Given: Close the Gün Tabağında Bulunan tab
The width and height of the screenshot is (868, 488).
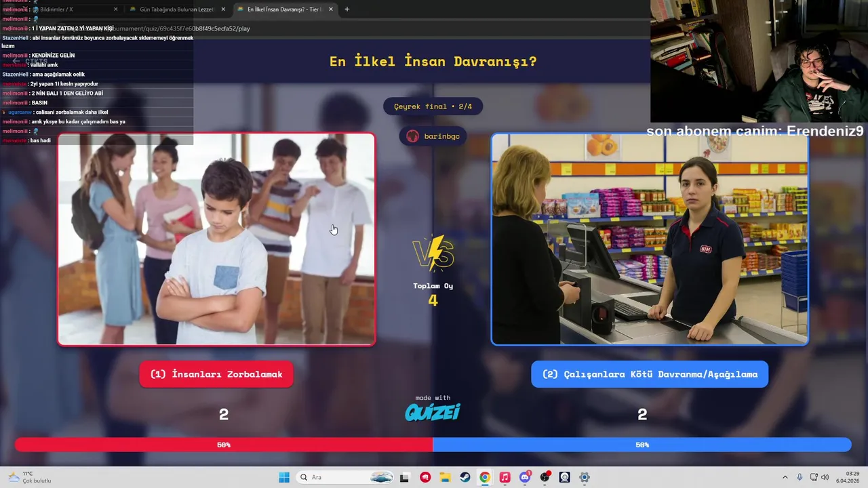Looking at the screenshot, I should tap(223, 9).
